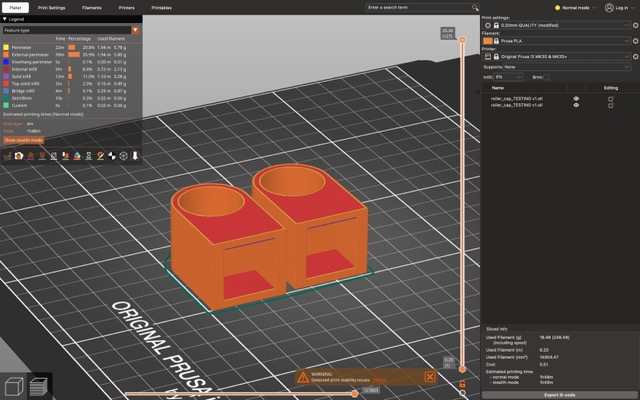
Task: Click the bottom handle of vertical layer slider
Action: coord(462,369)
